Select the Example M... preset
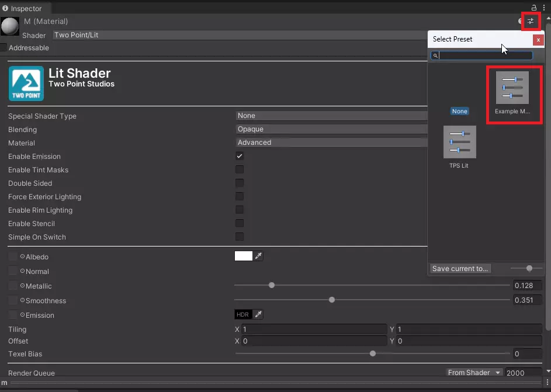 [512, 93]
